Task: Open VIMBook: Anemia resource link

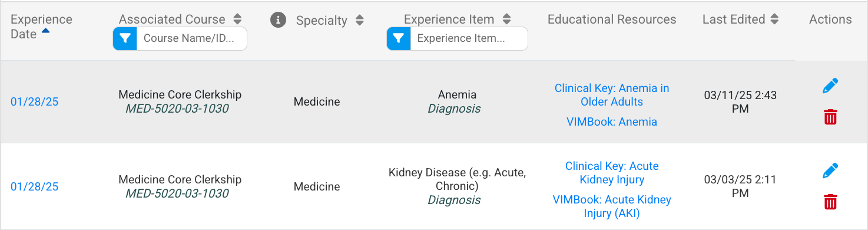Action: tap(612, 122)
